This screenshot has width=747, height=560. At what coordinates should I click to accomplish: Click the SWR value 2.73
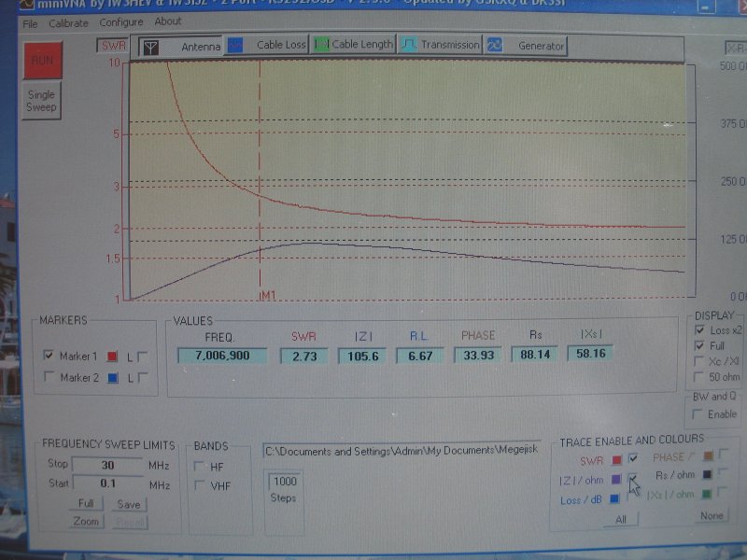(x=304, y=356)
